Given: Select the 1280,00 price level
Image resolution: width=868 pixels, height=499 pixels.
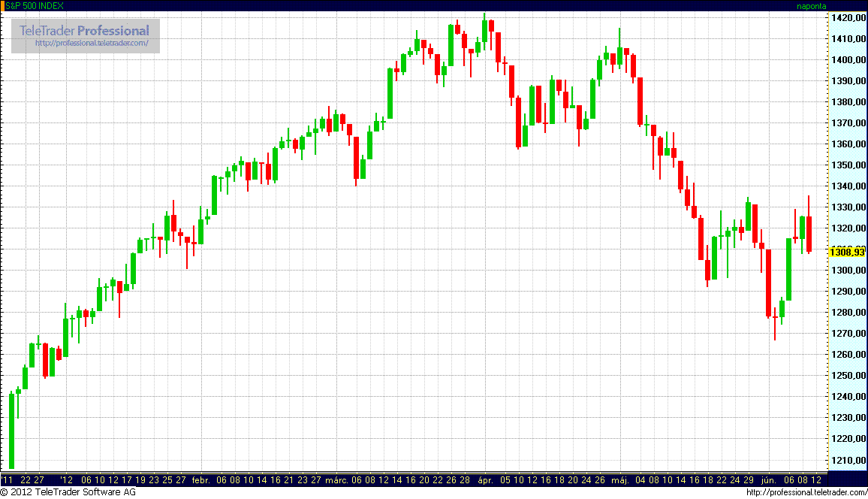Looking at the screenshot, I should 848,313.
